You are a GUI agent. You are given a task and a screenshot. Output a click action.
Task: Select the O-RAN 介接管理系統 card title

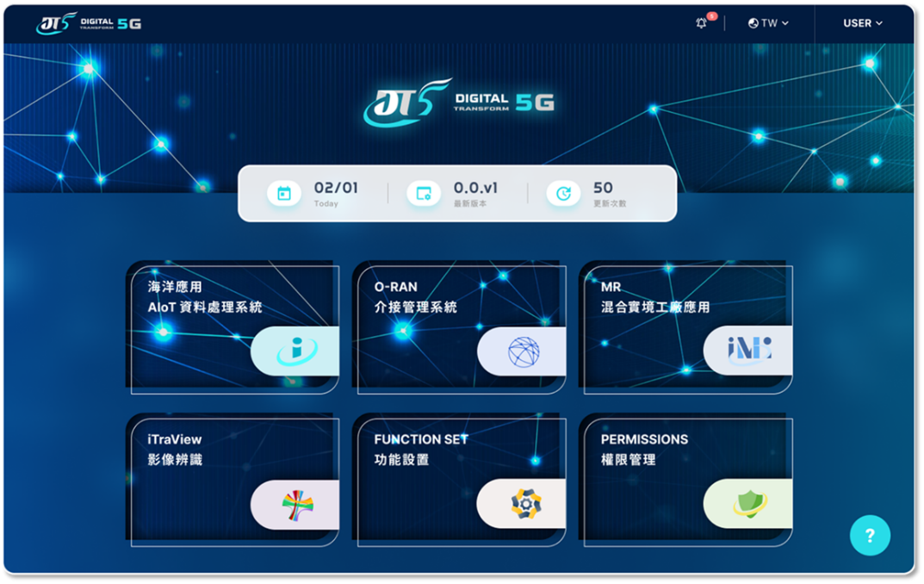(415, 297)
